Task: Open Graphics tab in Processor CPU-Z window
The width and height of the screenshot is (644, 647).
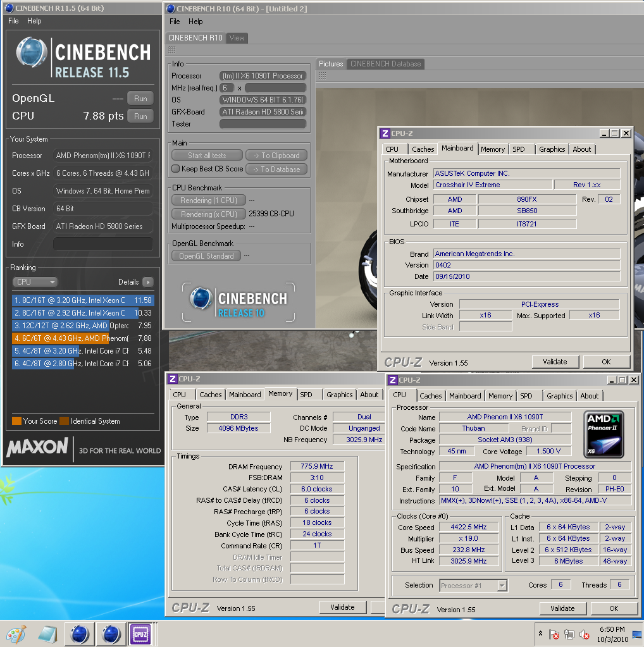Action: [x=559, y=396]
